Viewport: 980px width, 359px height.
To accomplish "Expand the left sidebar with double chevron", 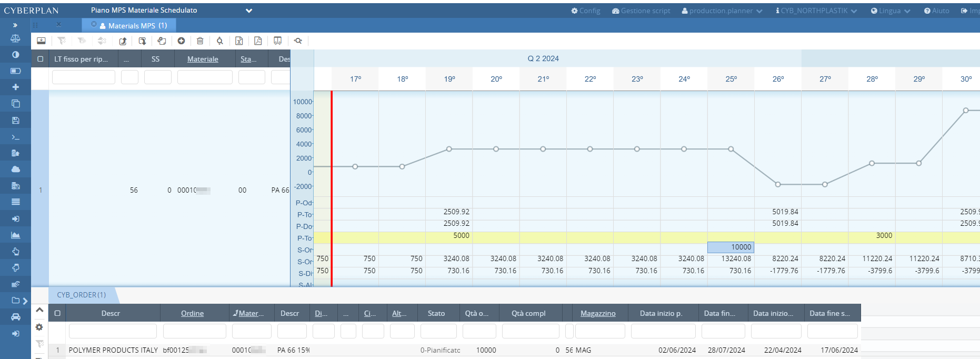I will coord(15,25).
